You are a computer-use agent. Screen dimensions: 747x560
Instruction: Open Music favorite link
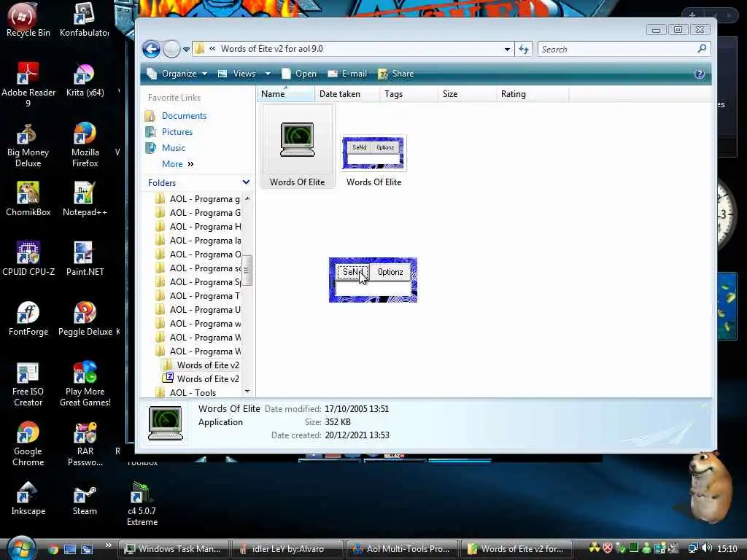click(x=174, y=148)
